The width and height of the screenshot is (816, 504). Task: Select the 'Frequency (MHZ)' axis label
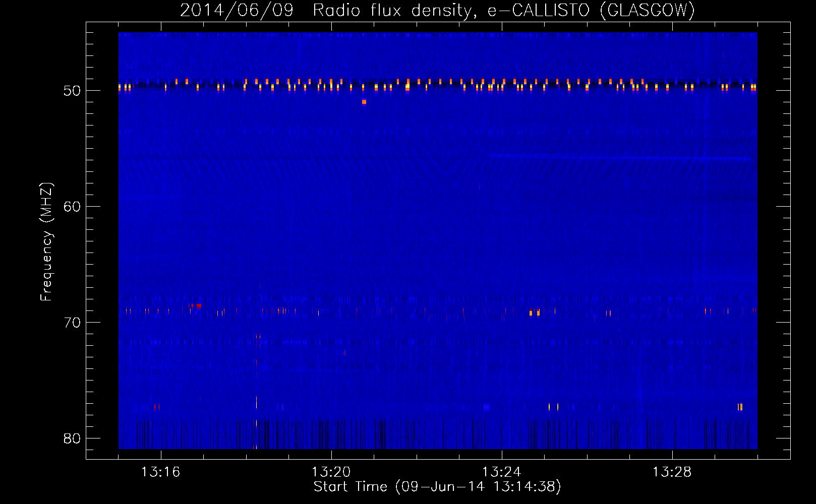46,242
